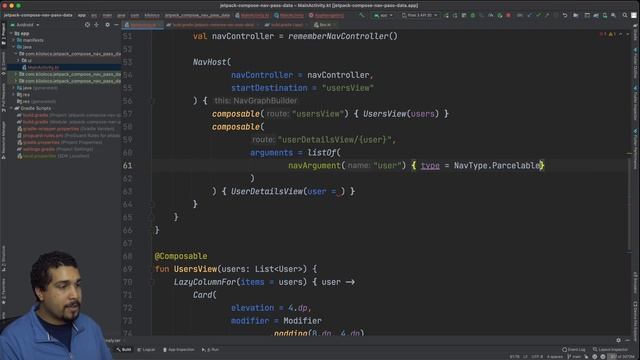Open the Favorites side stripe
The height and width of the screenshot is (360, 640).
coord(3,292)
